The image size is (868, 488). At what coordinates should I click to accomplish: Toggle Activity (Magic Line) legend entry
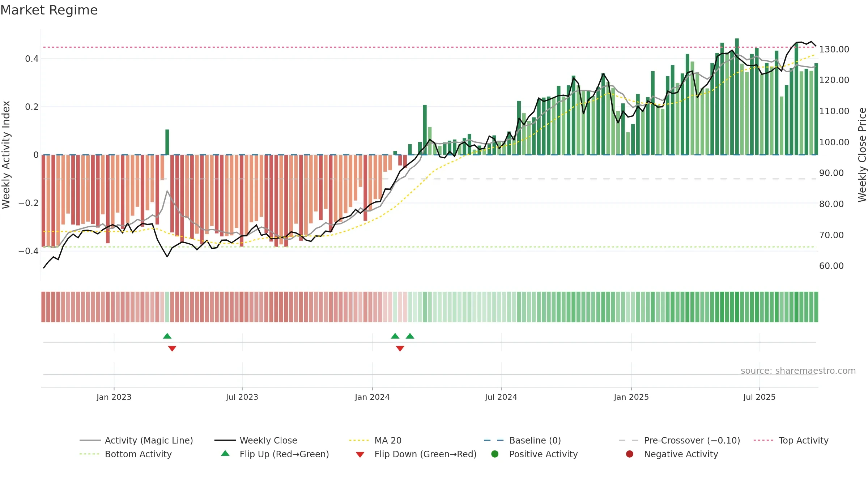pos(136,440)
